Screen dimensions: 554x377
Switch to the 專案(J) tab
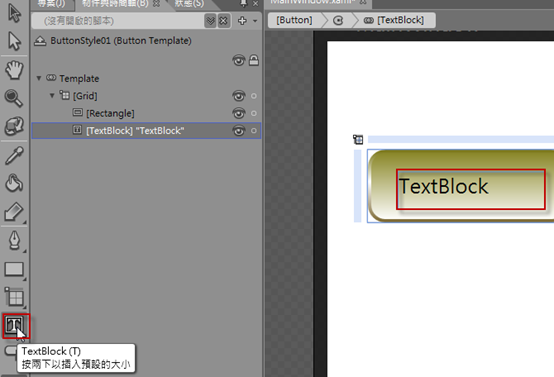[x=52, y=4]
